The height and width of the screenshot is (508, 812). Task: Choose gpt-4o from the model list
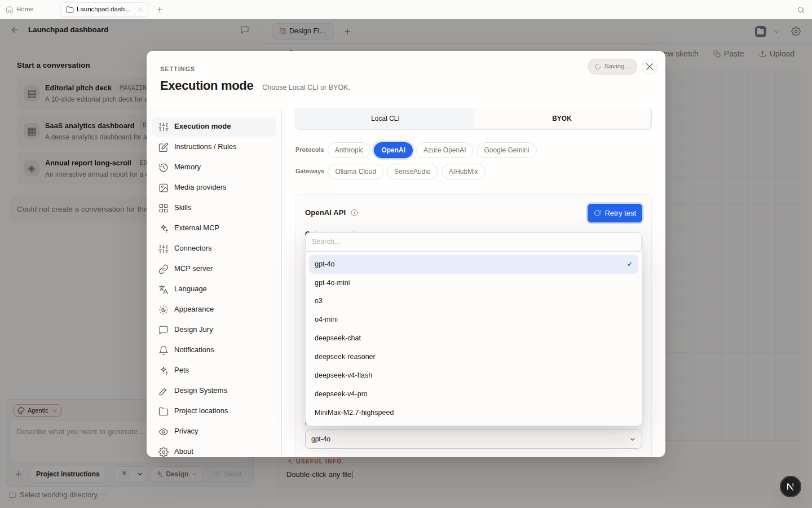(x=474, y=264)
